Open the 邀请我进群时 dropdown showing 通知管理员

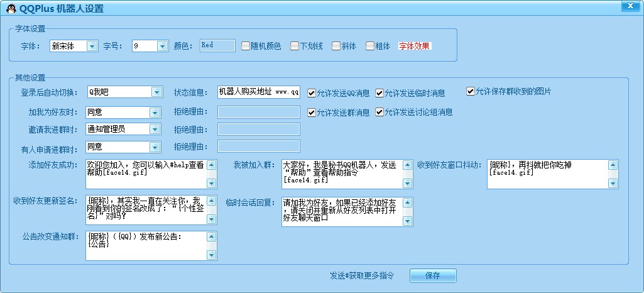pos(123,129)
